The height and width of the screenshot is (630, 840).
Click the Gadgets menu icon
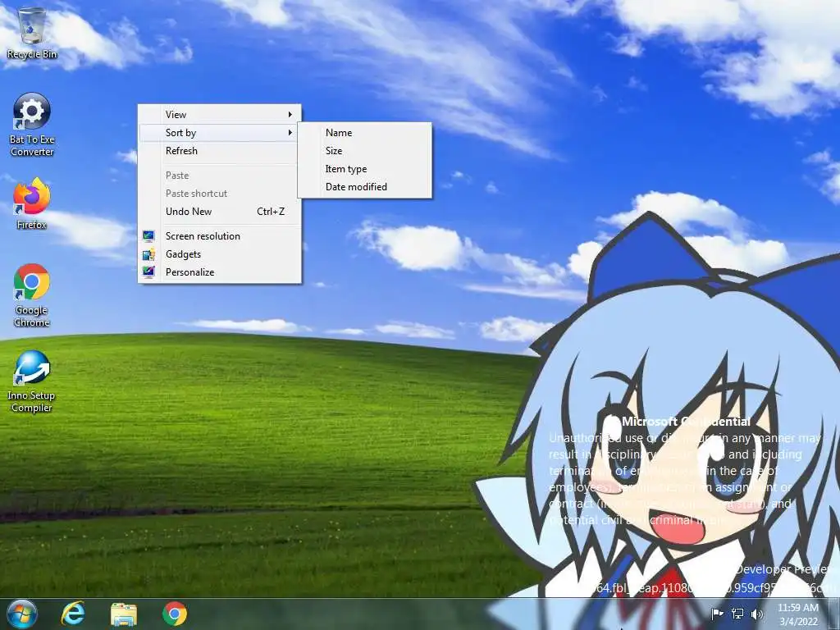(x=148, y=254)
